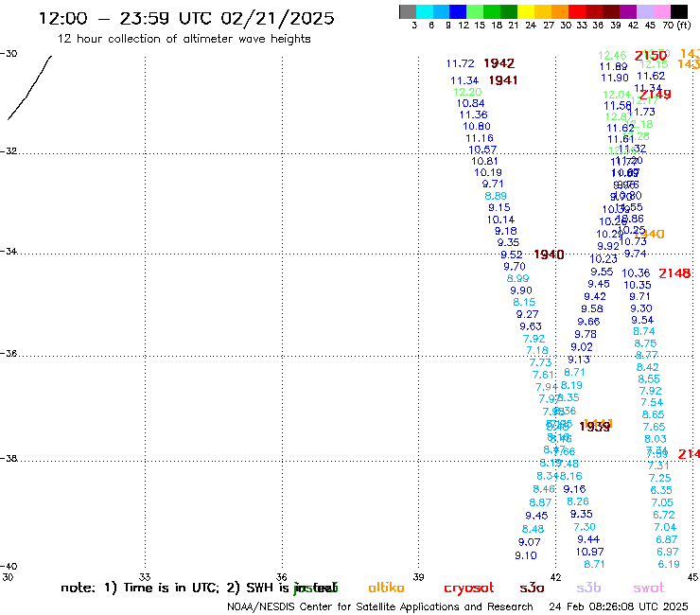Click the green value '12.46' at top
Viewport: 700px width, 615px height.
tap(612, 56)
